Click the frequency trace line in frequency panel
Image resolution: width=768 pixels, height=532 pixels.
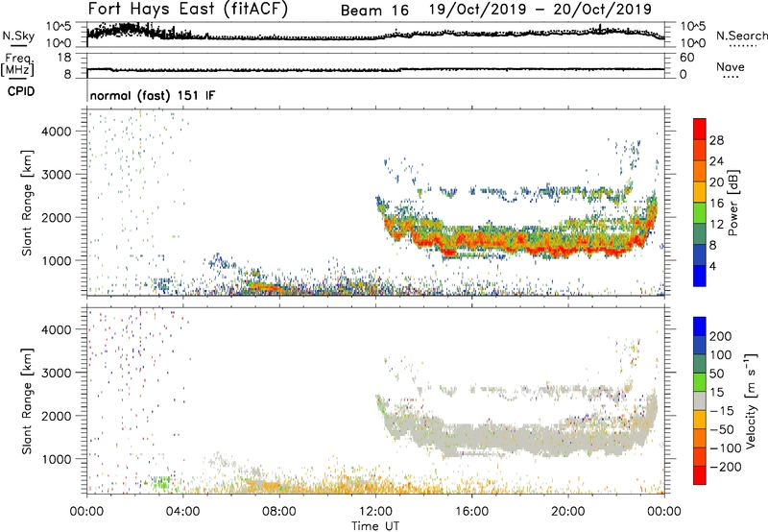tap(375, 69)
